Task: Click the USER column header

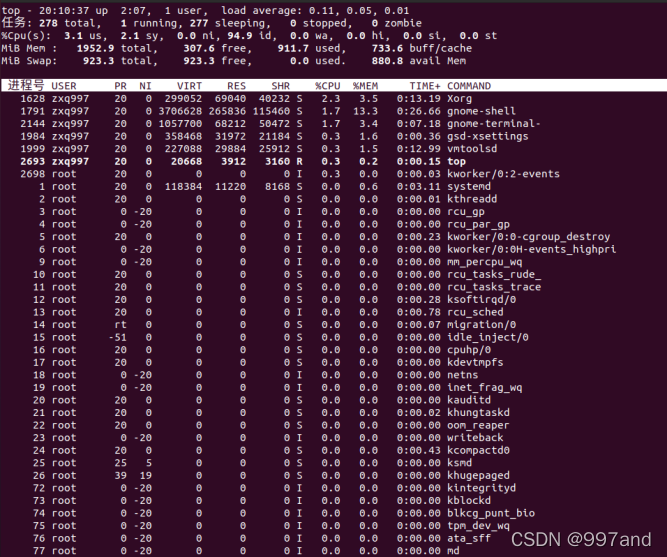Action: pyautogui.click(x=64, y=86)
